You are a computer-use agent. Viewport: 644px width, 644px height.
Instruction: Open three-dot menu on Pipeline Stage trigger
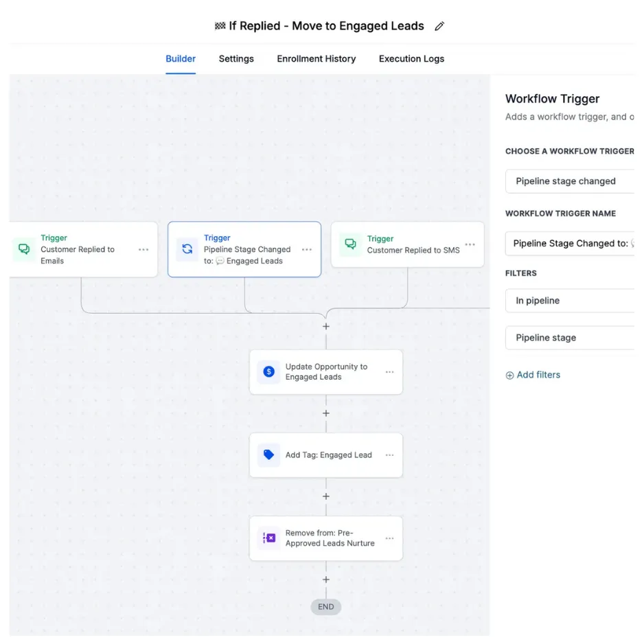pyautogui.click(x=307, y=250)
